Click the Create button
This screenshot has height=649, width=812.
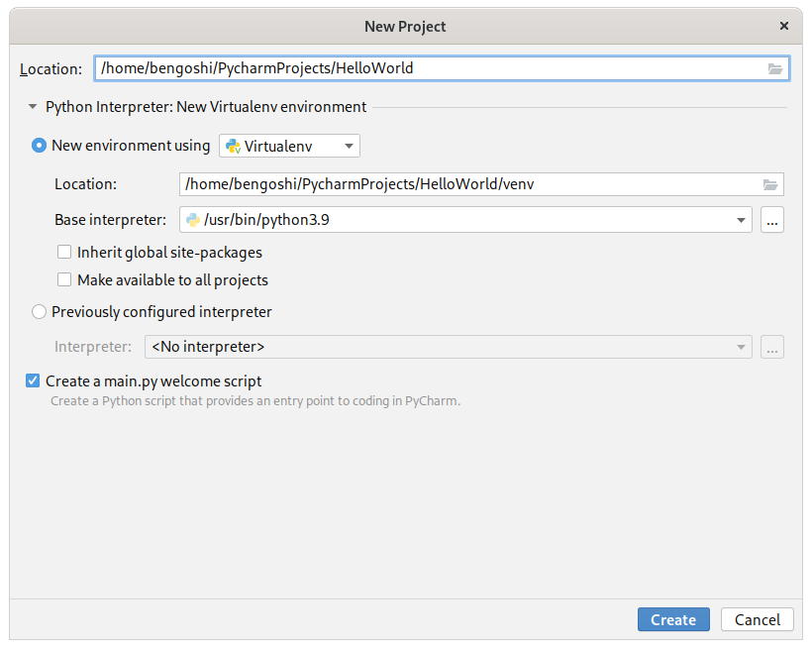click(673, 619)
